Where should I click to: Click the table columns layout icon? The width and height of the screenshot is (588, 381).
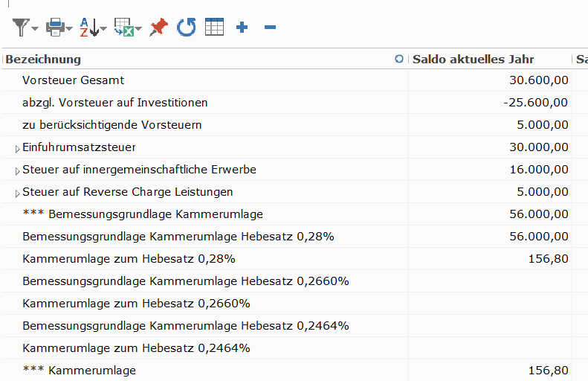pos(215,27)
